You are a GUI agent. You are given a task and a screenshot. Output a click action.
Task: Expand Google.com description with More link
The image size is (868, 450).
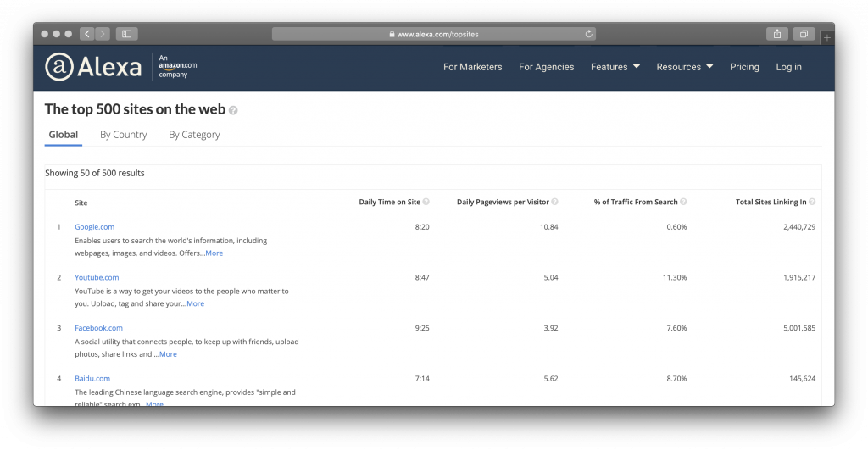pyautogui.click(x=214, y=253)
